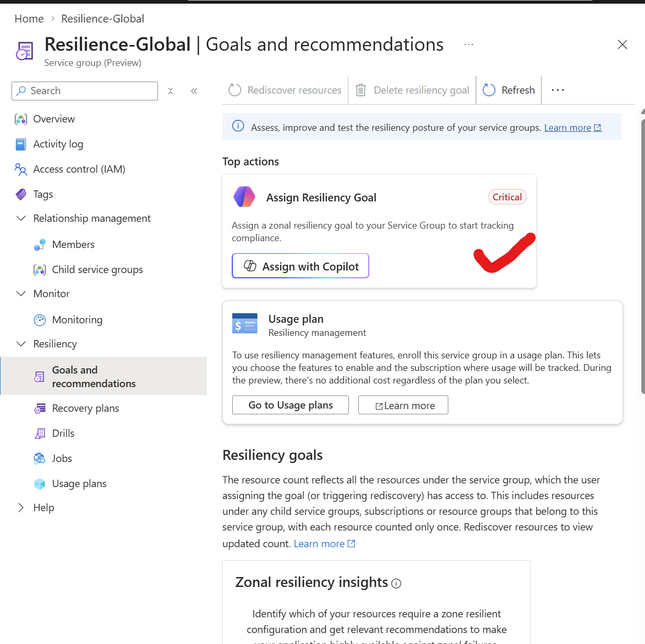Expand the Help section
This screenshot has width=645, height=644.
(21, 507)
